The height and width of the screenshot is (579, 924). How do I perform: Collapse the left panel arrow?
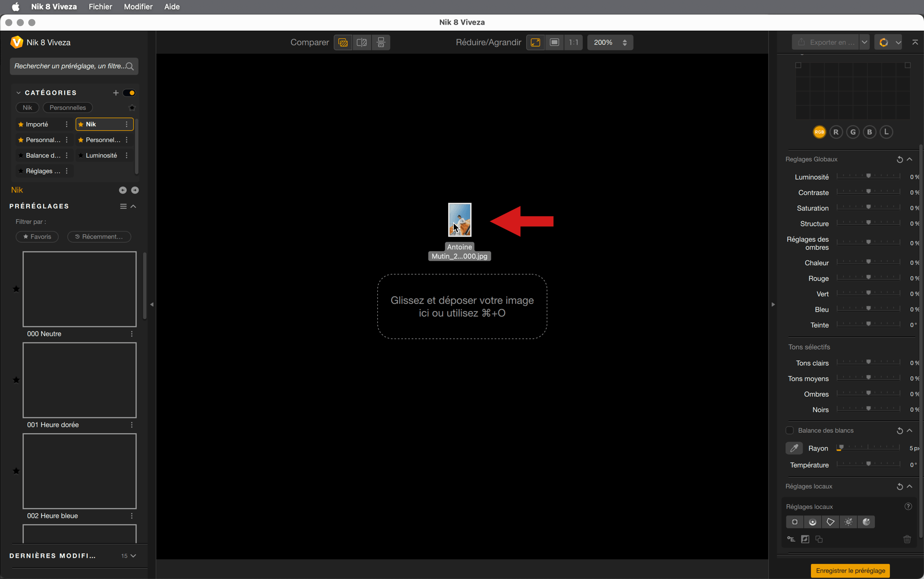click(152, 304)
